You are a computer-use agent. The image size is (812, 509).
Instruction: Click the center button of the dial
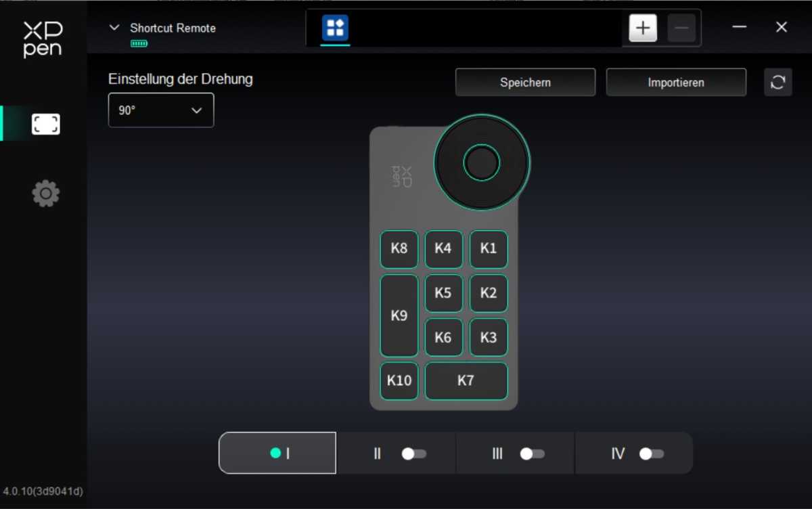(x=482, y=163)
